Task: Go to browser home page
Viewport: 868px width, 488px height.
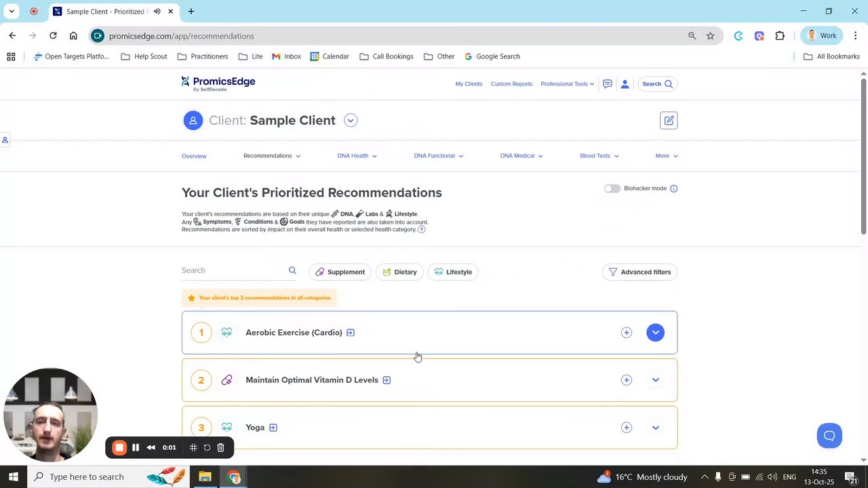Action: (73, 36)
